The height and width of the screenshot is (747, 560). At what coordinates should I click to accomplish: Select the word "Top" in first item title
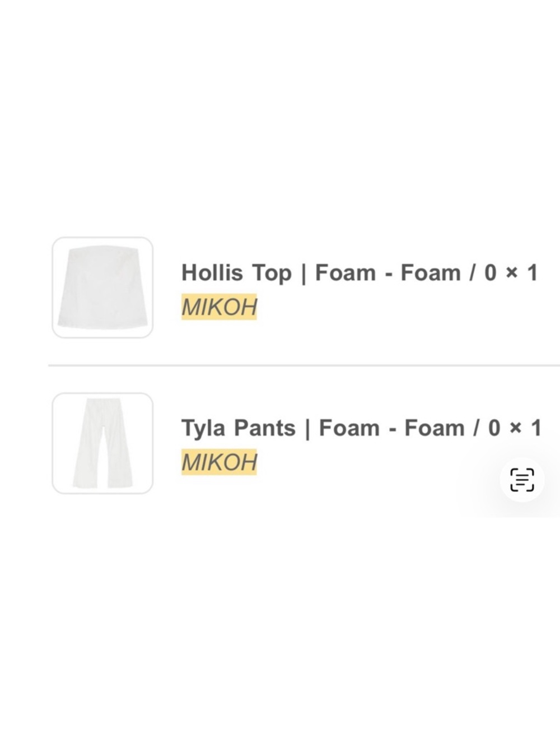[x=272, y=273]
